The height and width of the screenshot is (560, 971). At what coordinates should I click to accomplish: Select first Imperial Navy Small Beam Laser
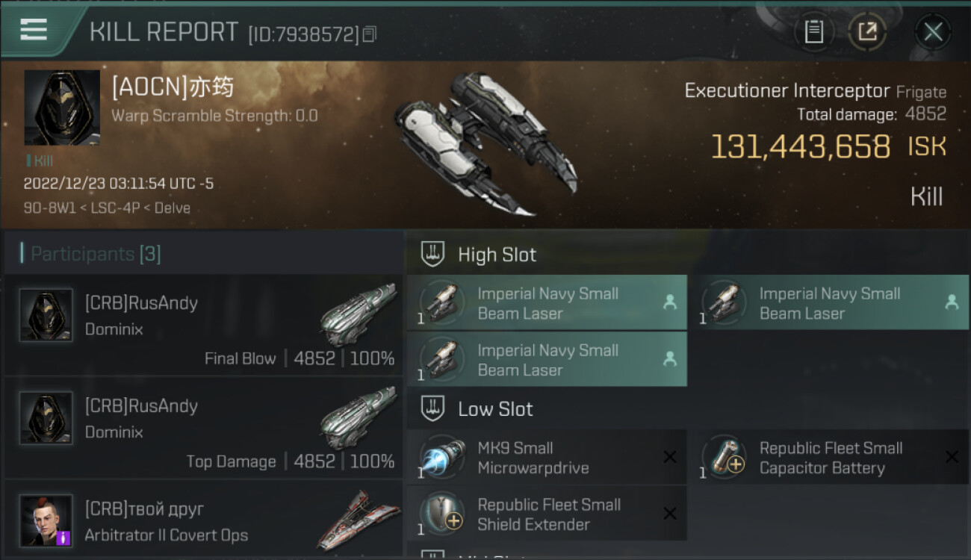click(x=547, y=303)
